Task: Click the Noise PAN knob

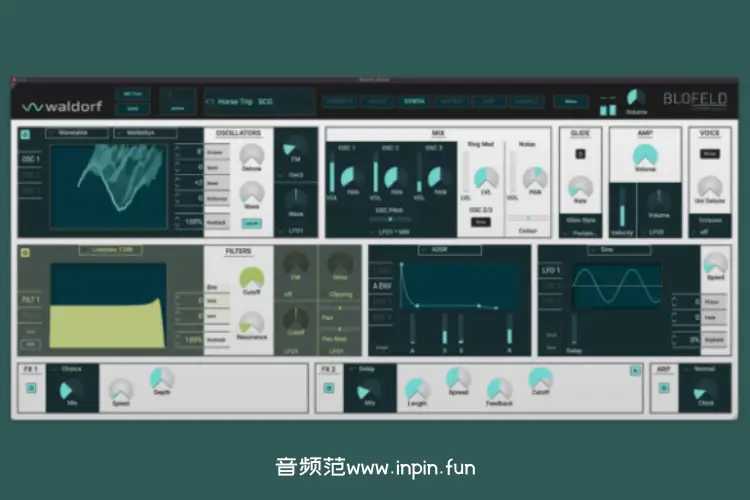Action: [535, 178]
